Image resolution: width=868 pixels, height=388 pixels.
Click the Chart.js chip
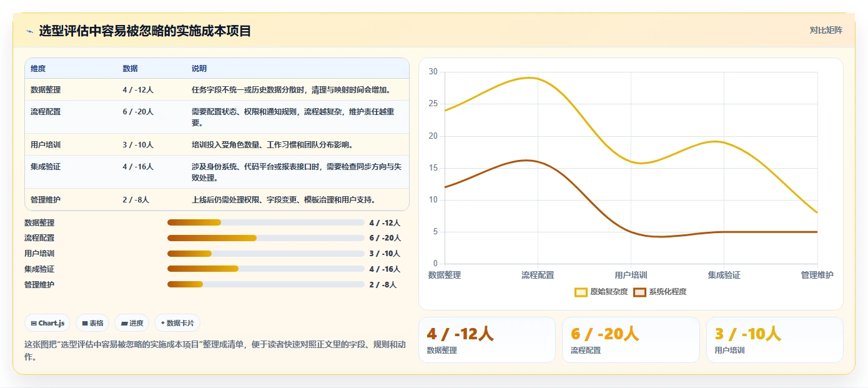(x=47, y=323)
